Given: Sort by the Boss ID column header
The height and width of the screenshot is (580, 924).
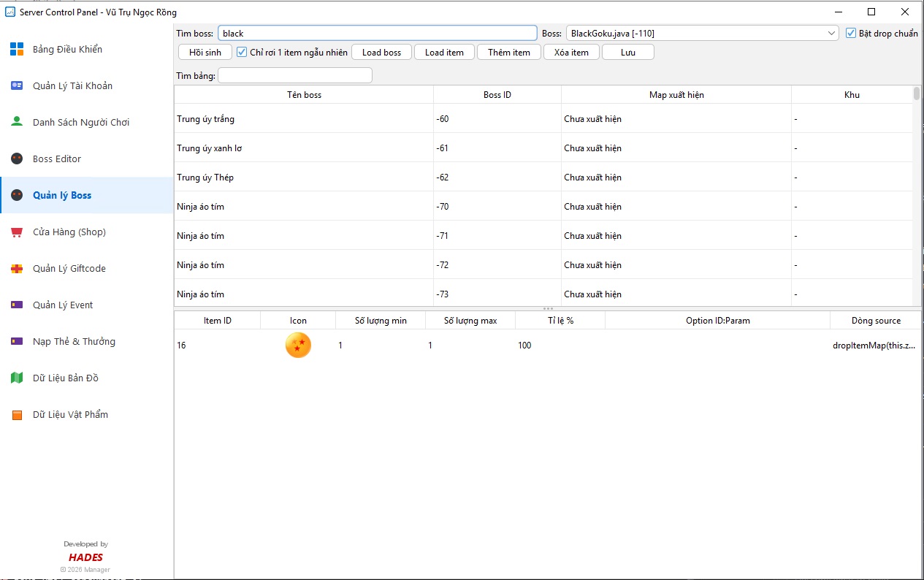Looking at the screenshot, I should point(497,94).
